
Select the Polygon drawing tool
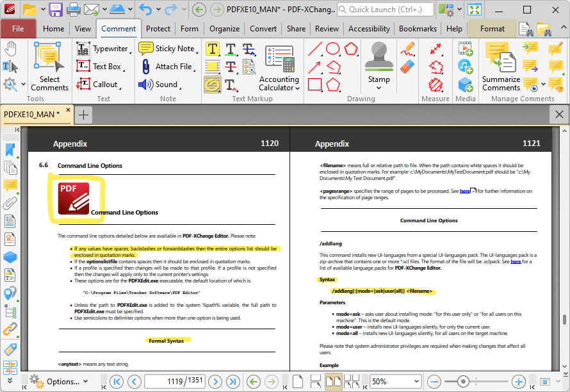332,85
